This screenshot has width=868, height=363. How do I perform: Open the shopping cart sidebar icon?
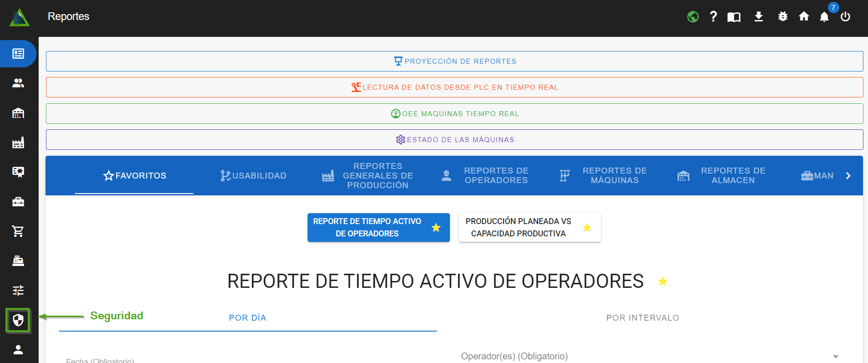[x=18, y=231]
